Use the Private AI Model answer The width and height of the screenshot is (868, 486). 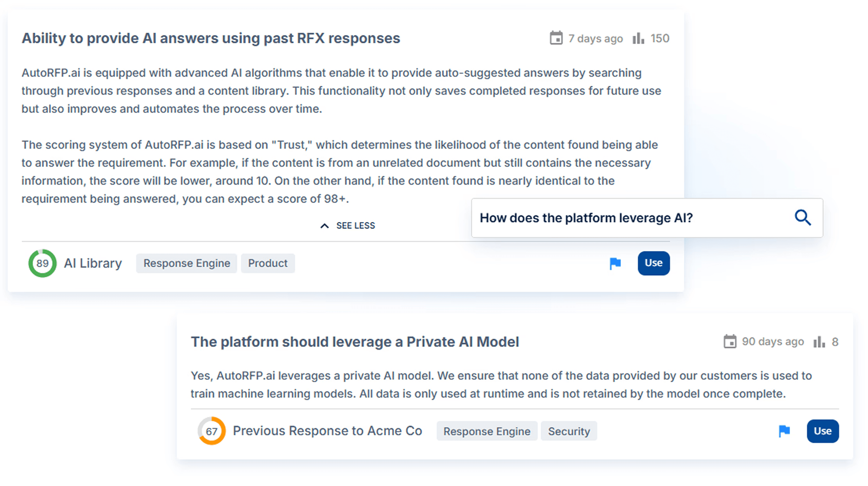pyautogui.click(x=823, y=431)
